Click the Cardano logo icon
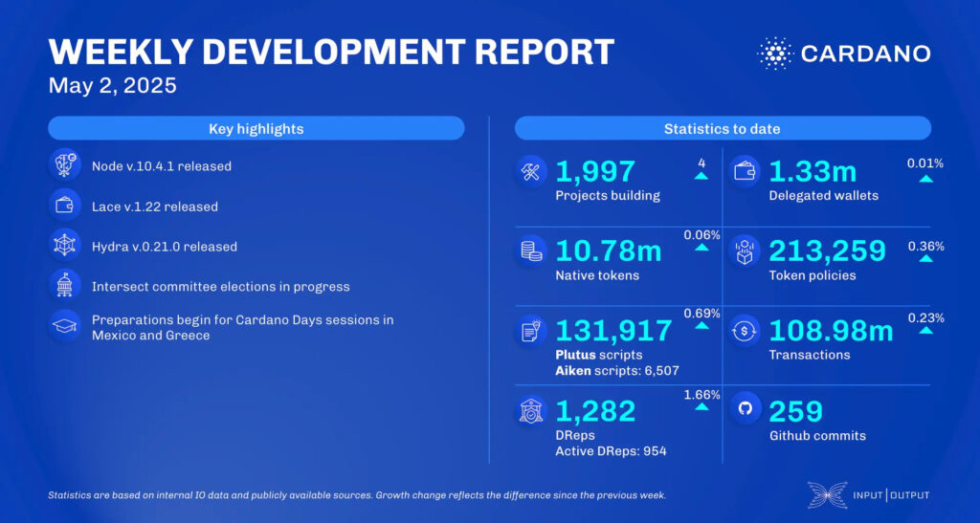This screenshot has height=523, width=980. point(775,53)
